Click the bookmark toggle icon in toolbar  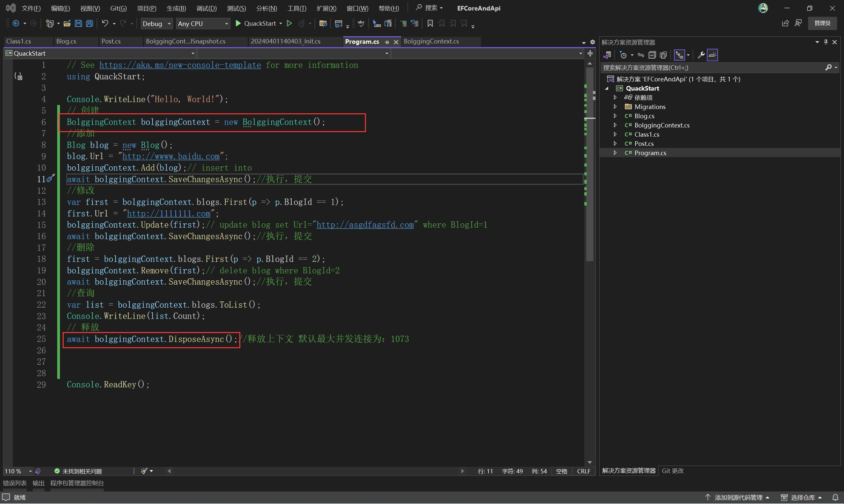pyautogui.click(x=430, y=23)
